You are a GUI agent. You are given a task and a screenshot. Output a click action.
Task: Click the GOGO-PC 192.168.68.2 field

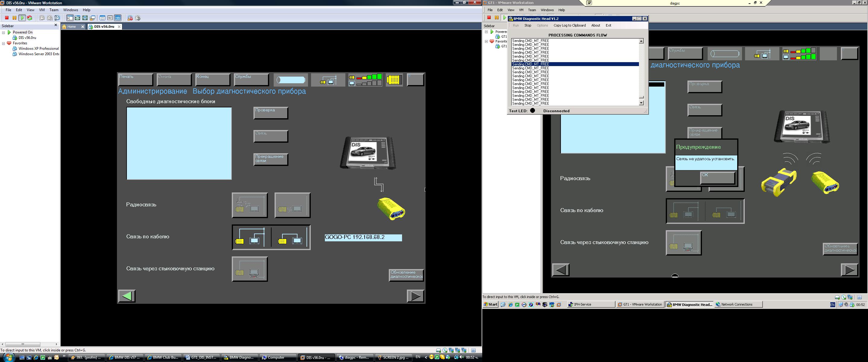[363, 237]
